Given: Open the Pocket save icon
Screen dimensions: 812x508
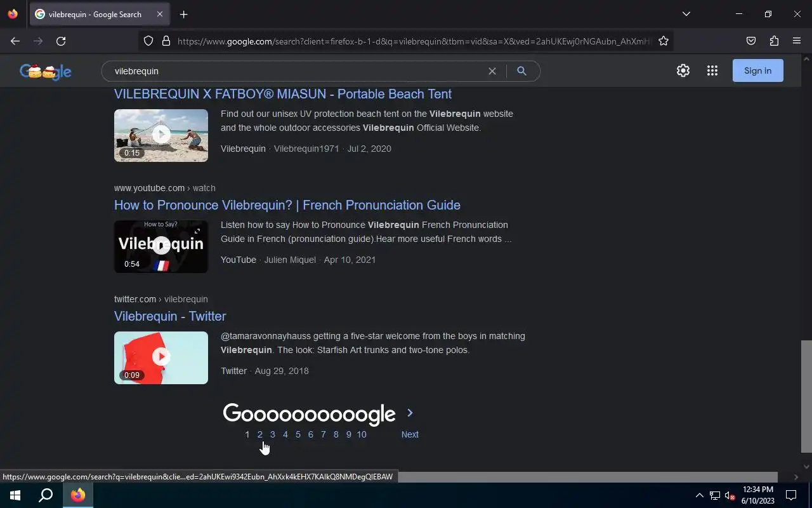Looking at the screenshot, I should click(x=751, y=41).
